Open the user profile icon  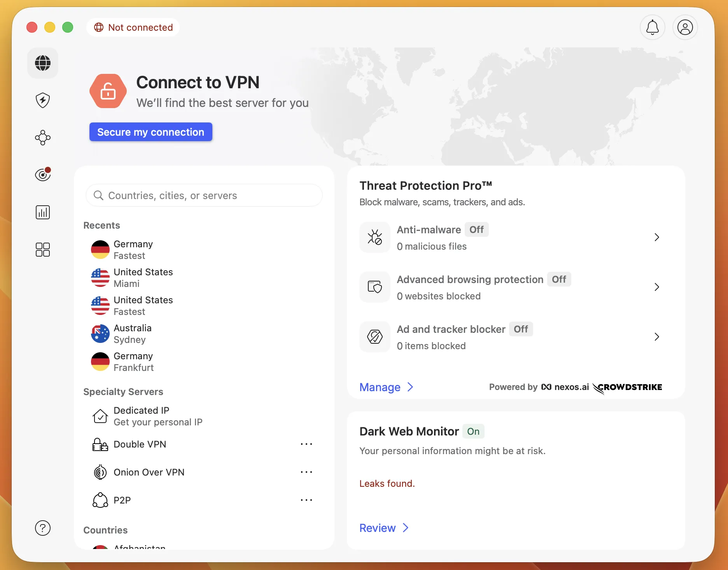coord(685,27)
